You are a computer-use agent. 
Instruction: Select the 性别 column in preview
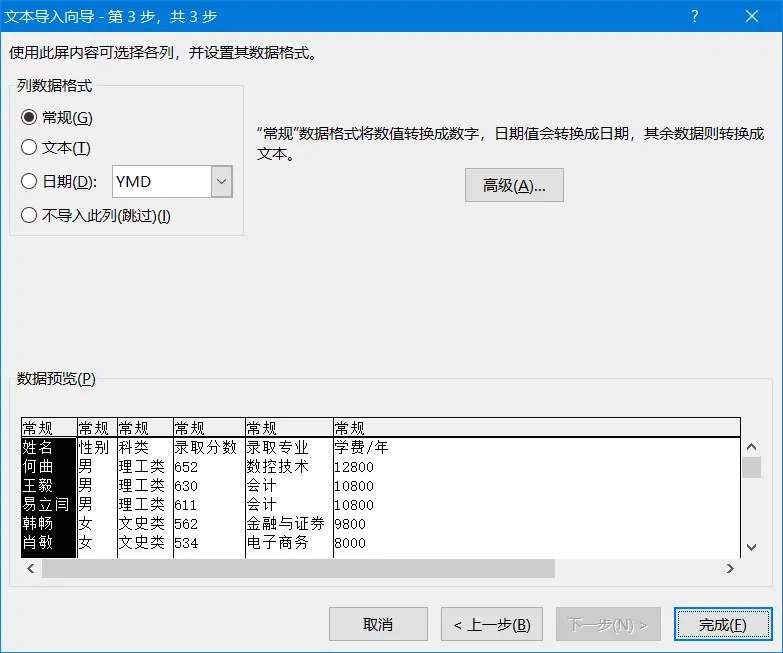click(93, 447)
